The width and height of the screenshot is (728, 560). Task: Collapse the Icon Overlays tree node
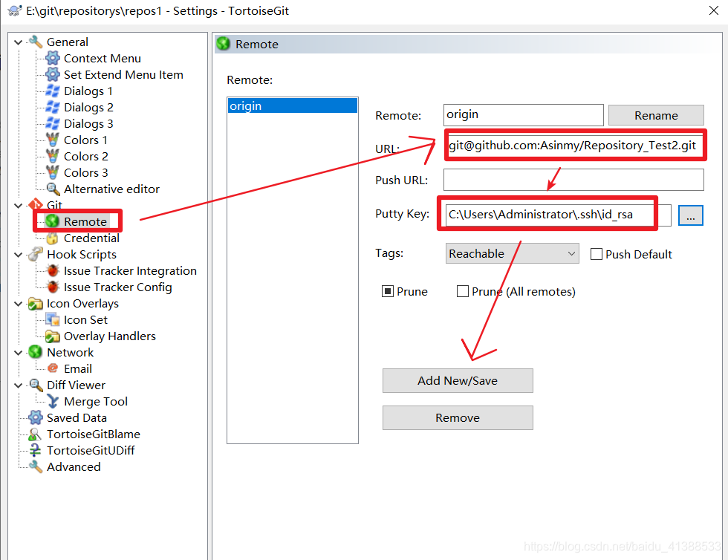[18, 304]
